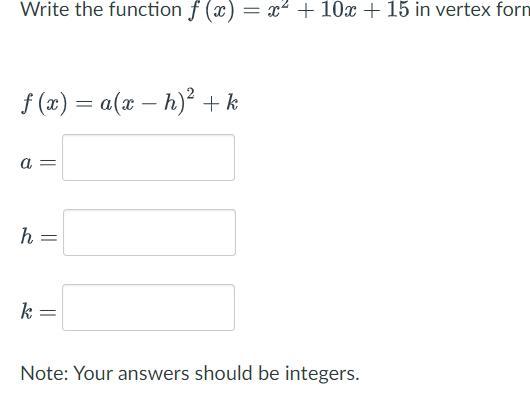
Task: Click the 'a' coefficient in the vertex template
Action: (x=106, y=104)
